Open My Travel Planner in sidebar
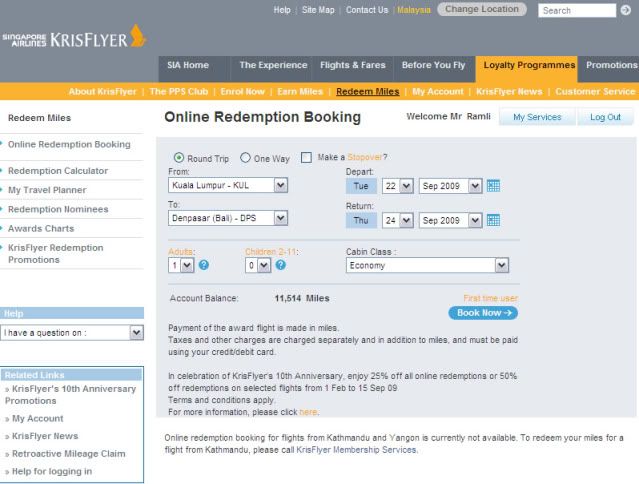 click(x=47, y=190)
